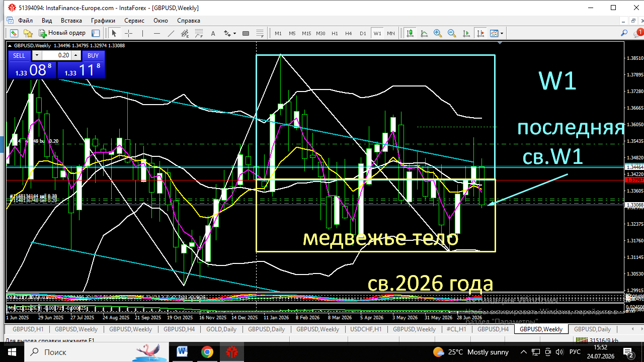Select the vertical line drawing tool

143,33
